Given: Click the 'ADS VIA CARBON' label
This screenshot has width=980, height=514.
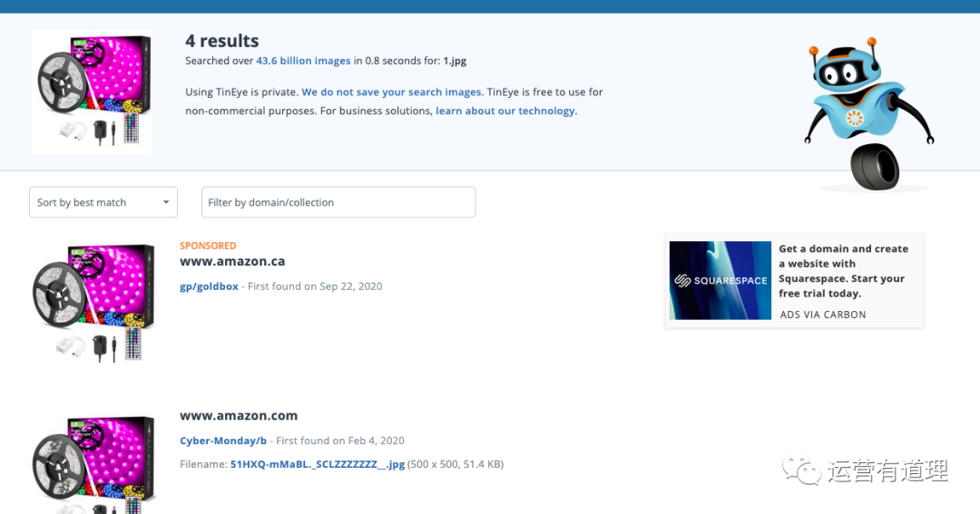Looking at the screenshot, I should coord(823,315).
